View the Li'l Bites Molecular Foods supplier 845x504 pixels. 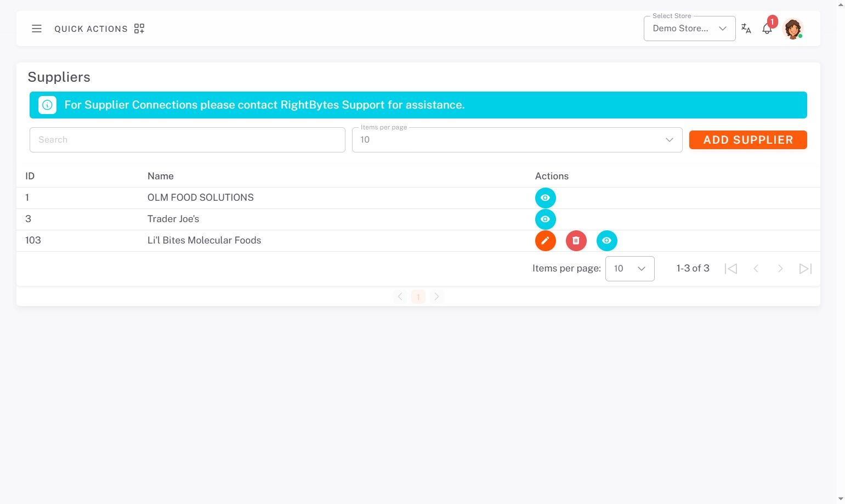tap(606, 241)
